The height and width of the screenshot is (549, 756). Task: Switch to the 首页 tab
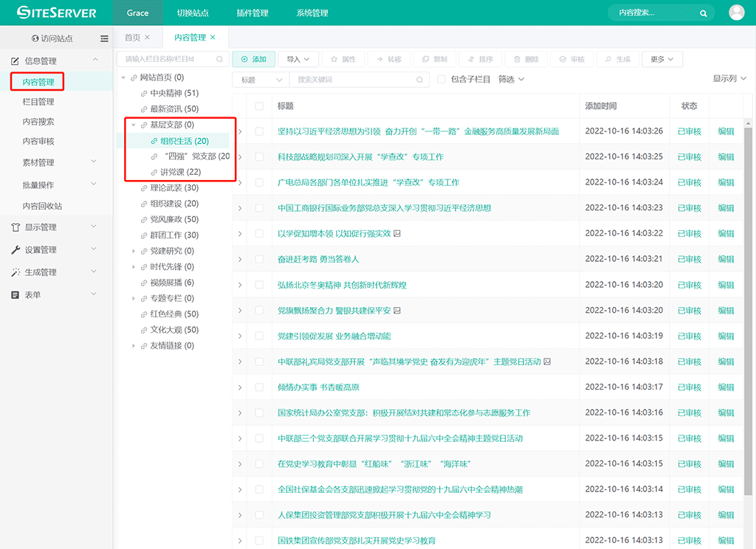tap(132, 38)
